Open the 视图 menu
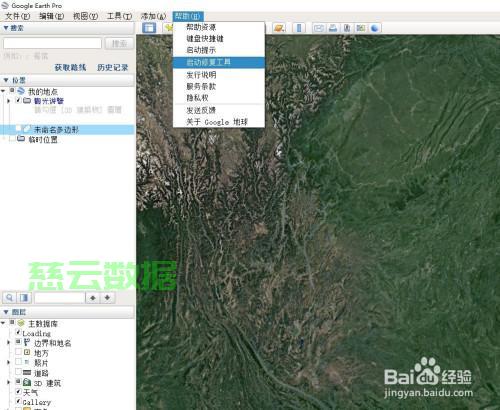Viewport: 500px width, 410px height. click(85, 16)
